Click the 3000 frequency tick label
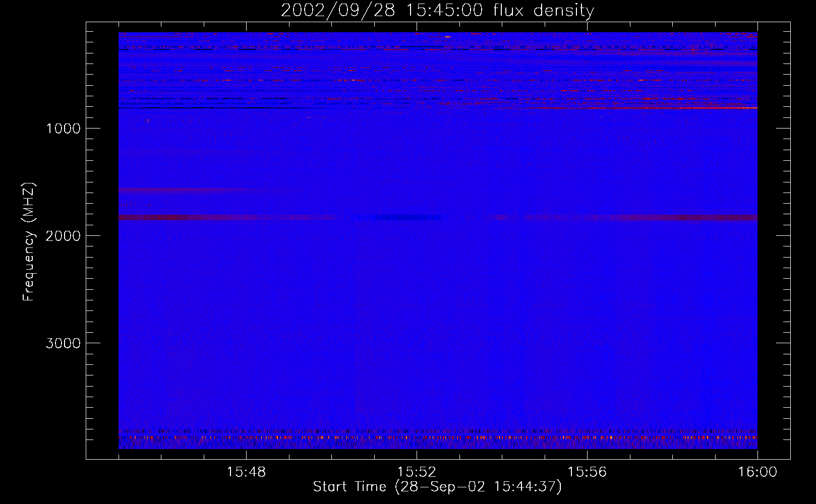 63,343
